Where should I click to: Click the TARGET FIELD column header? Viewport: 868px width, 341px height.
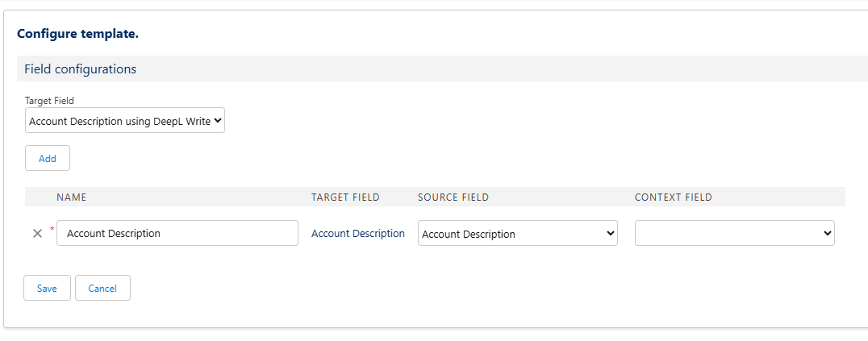click(x=345, y=198)
